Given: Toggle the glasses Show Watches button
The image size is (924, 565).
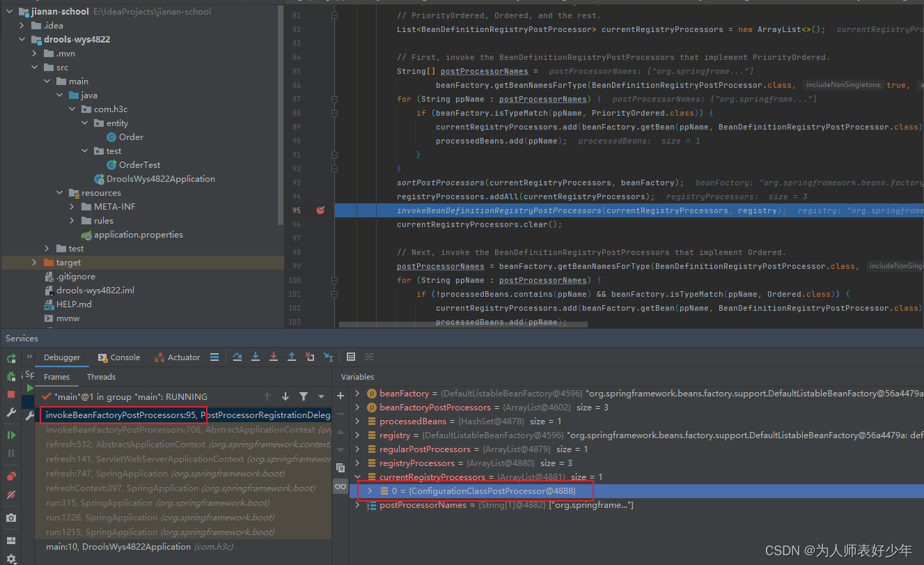Looking at the screenshot, I should (x=340, y=486).
